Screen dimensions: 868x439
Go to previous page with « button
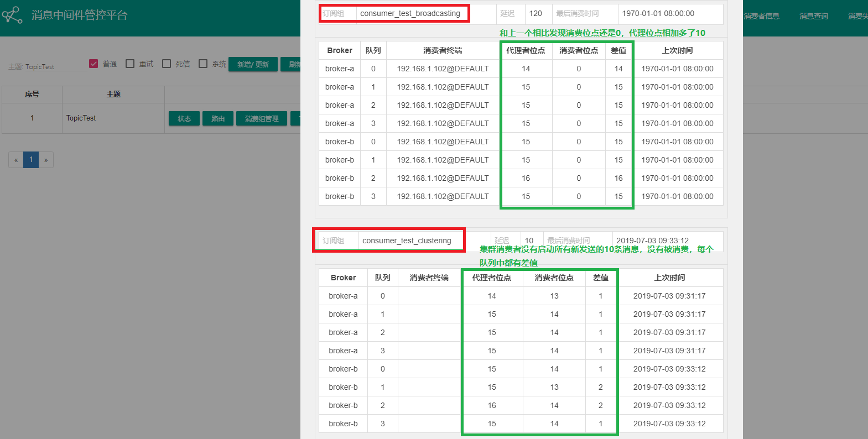(x=16, y=160)
